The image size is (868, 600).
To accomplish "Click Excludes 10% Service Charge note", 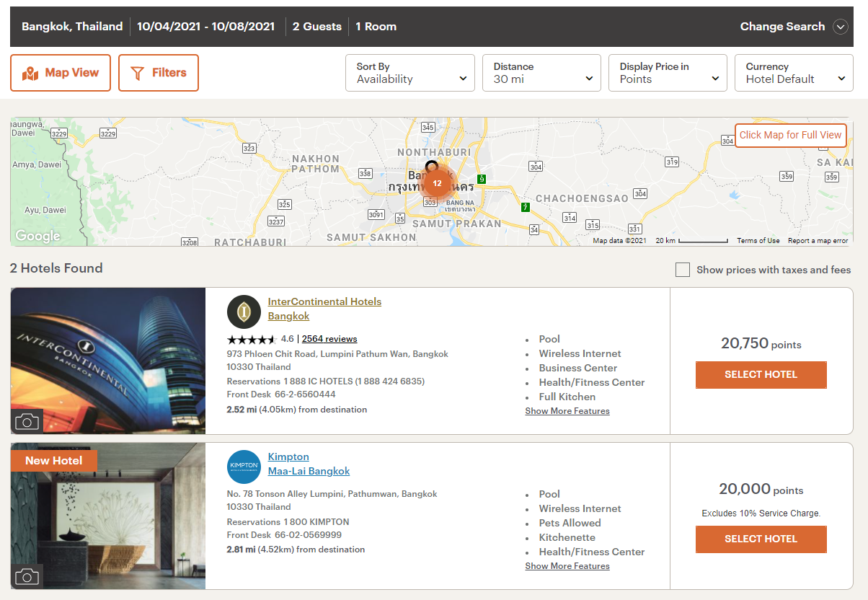I will (761, 513).
